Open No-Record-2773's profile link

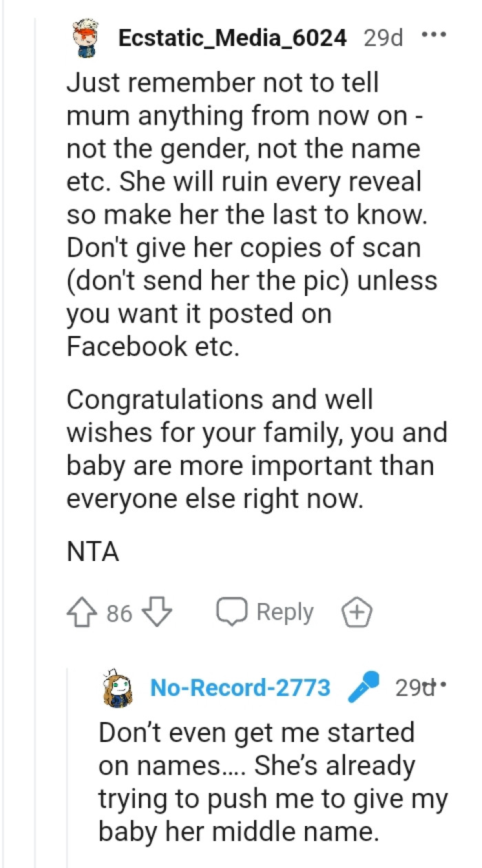240,687
